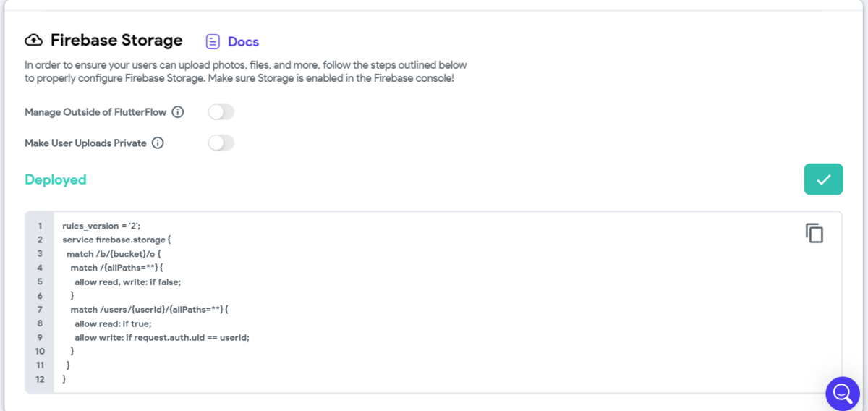Open the purple search magnifier button
The width and height of the screenshot is (868, 411).
click(x=842, y=393)
